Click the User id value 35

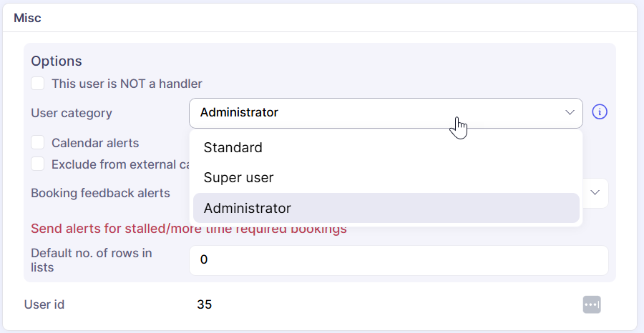[x=205, y=304]
